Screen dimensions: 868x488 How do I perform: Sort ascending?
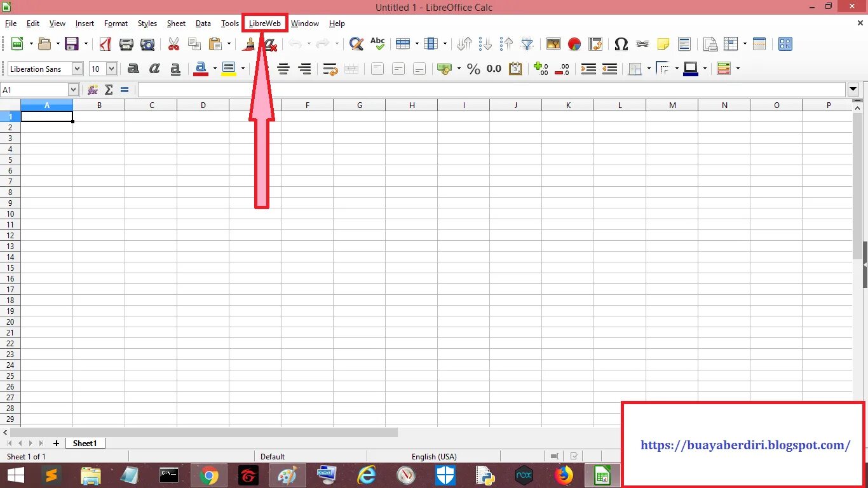coord(485,44)
